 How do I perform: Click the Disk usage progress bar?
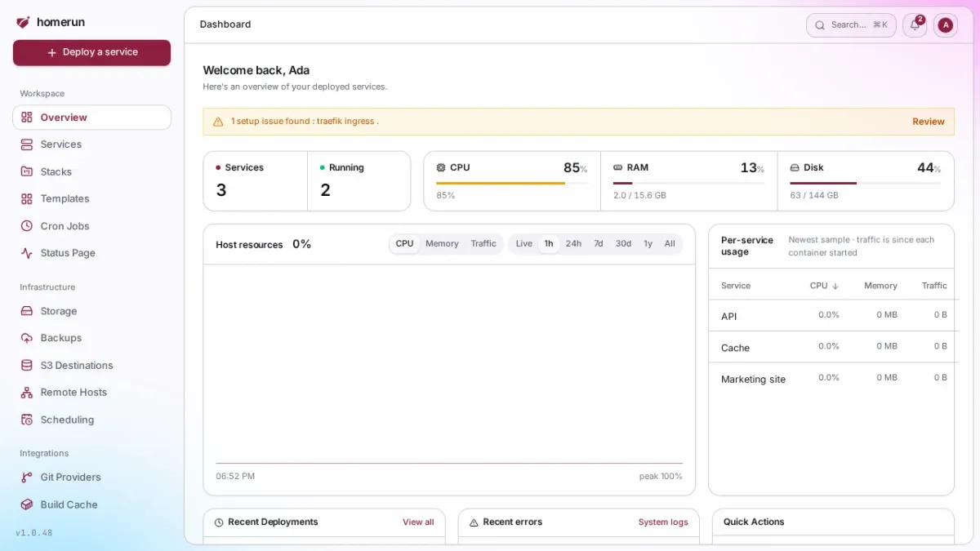pos(866,184)
